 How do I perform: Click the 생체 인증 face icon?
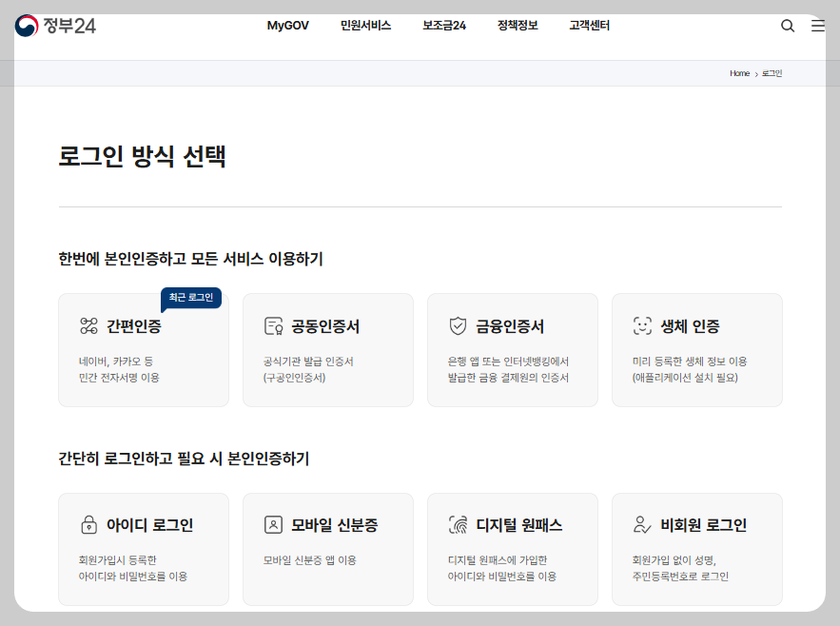[642, 326]
